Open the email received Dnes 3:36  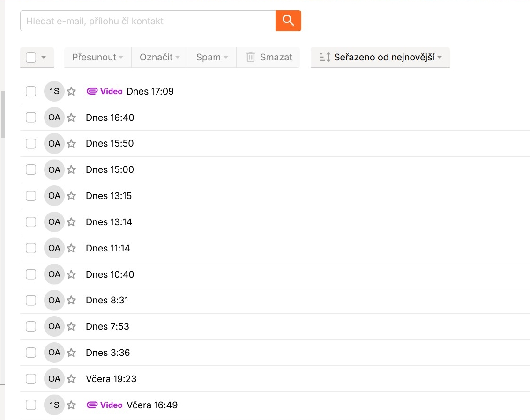point(275,353)
